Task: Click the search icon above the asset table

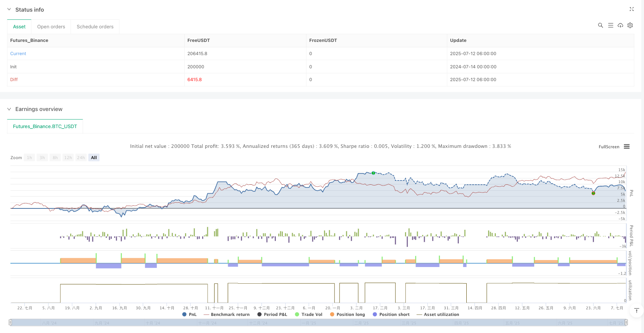Action: tap(600, 25)
